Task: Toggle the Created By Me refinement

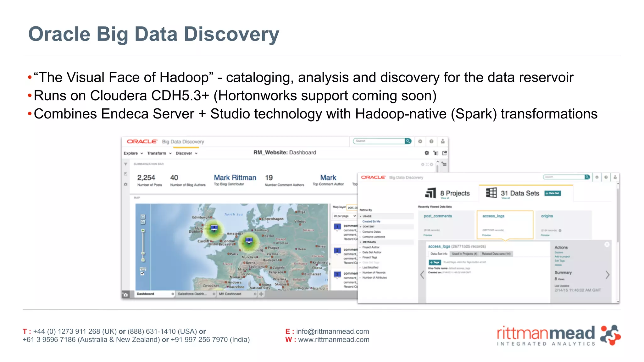Action: [x=371, y=222]
